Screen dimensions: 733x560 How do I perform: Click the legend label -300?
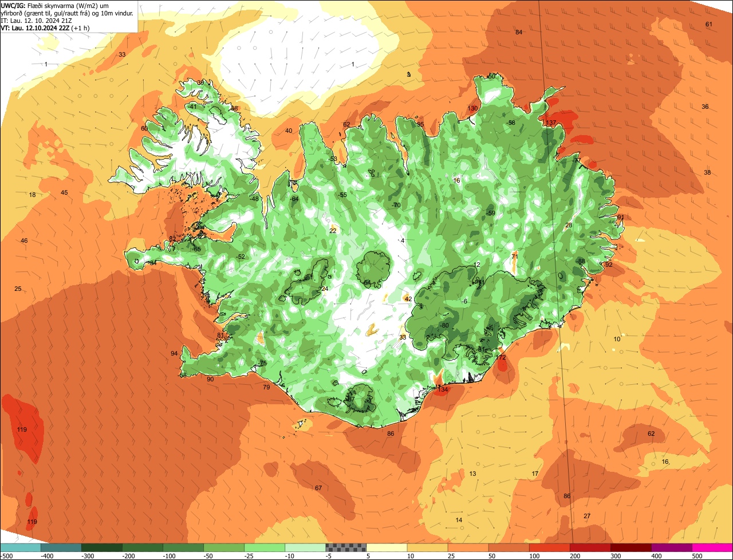pyautogui.click(x=88, y=555)
